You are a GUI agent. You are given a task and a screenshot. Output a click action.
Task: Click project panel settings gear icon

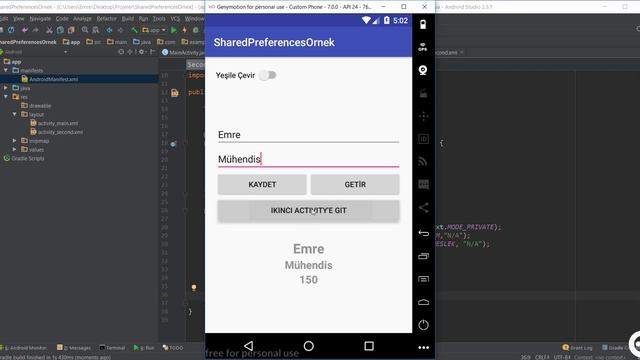click(141, 52)
